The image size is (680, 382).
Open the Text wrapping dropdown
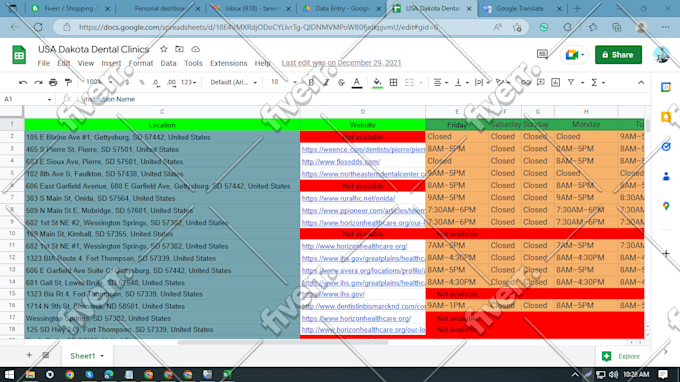pos(481,82)
